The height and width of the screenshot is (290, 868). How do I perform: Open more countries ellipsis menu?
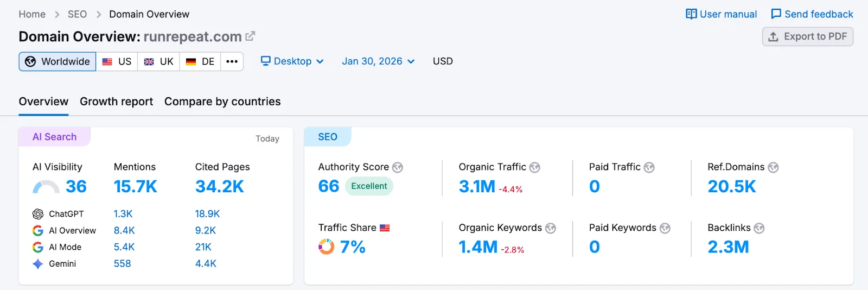[x=232, y=61]
